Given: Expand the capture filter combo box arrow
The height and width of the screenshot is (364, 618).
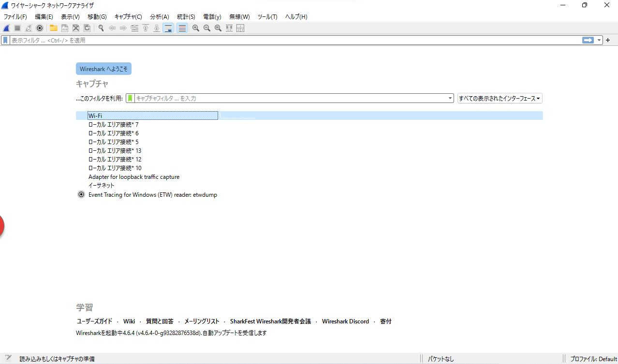Looking at the screenshot, I should click(x=450, y=98).
